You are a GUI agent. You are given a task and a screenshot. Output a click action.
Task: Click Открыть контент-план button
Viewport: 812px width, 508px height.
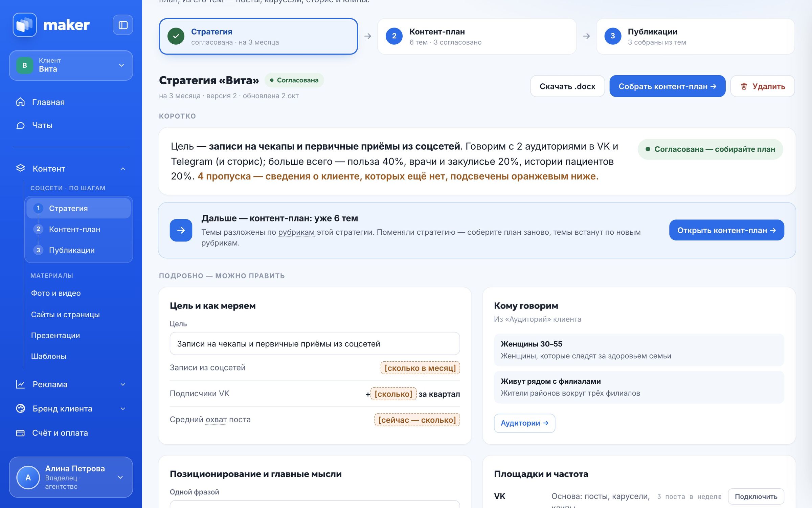(726, 230)
